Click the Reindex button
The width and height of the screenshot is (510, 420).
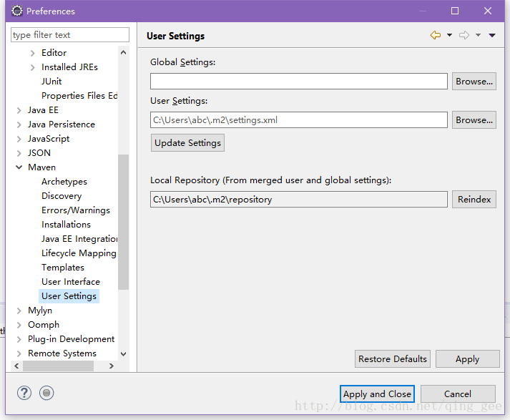pos(474,199)
